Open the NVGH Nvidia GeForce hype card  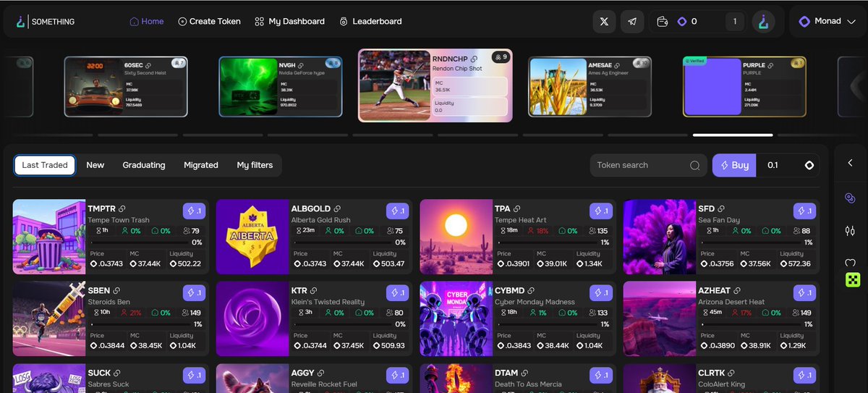(x=280, y=87)
